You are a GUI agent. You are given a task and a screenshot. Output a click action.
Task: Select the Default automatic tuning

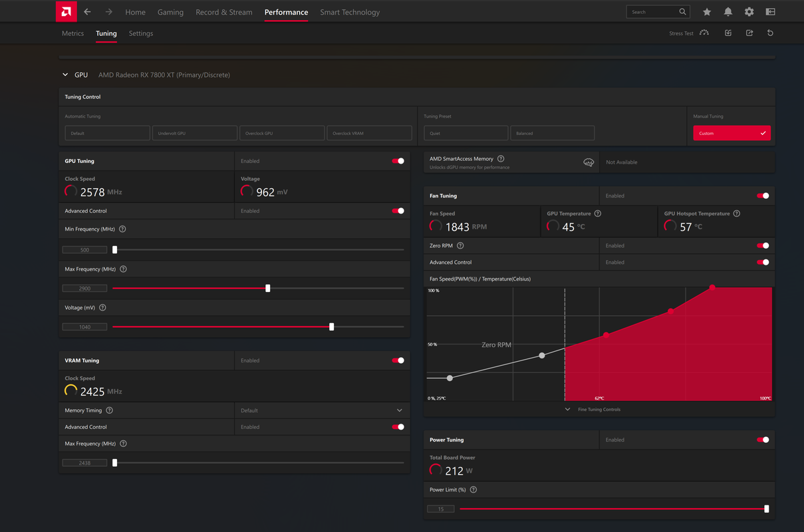[x=107, y=133]
